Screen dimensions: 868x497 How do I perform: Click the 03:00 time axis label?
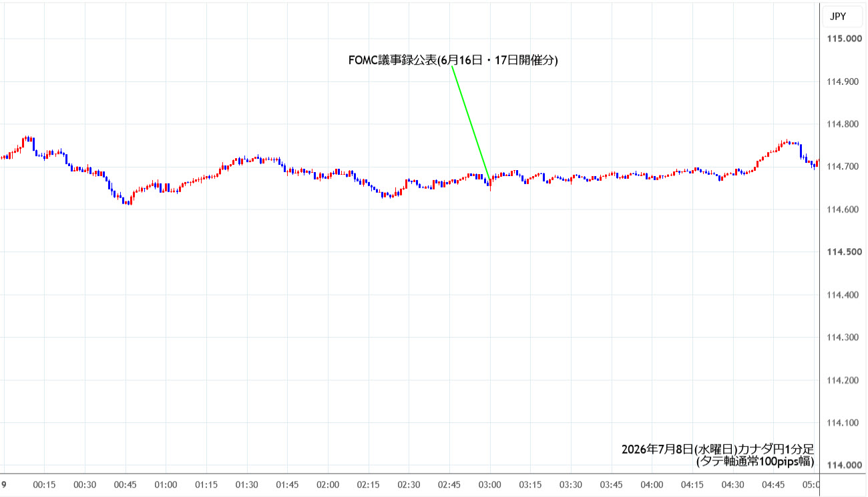tap(490, 485)
